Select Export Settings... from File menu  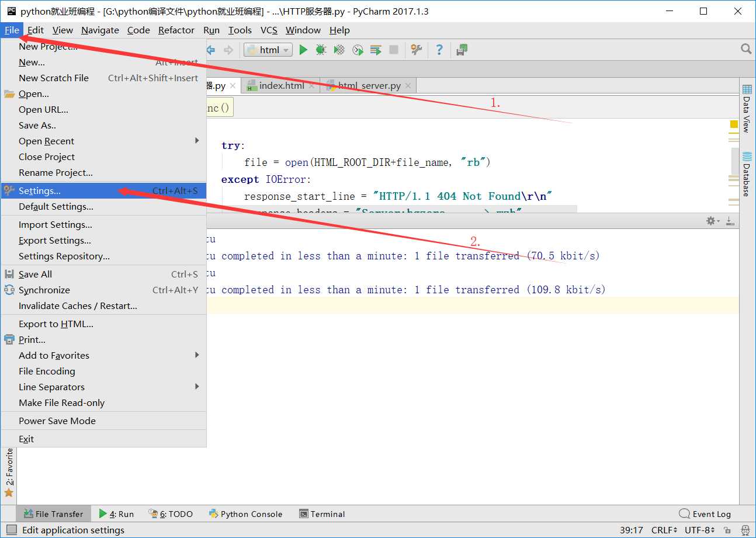[103, 240]
